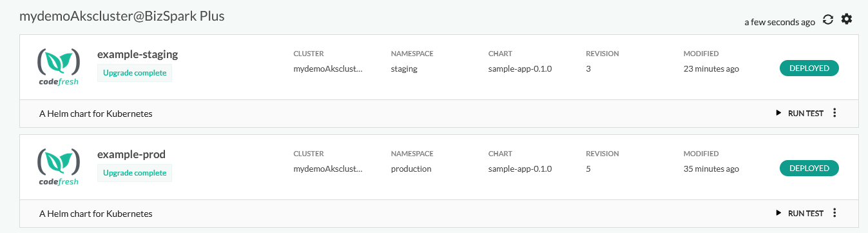The width and height of the screenshot is (868, 233).
Task: Open three-dot menu for example-staging
Action: [834, 113]
